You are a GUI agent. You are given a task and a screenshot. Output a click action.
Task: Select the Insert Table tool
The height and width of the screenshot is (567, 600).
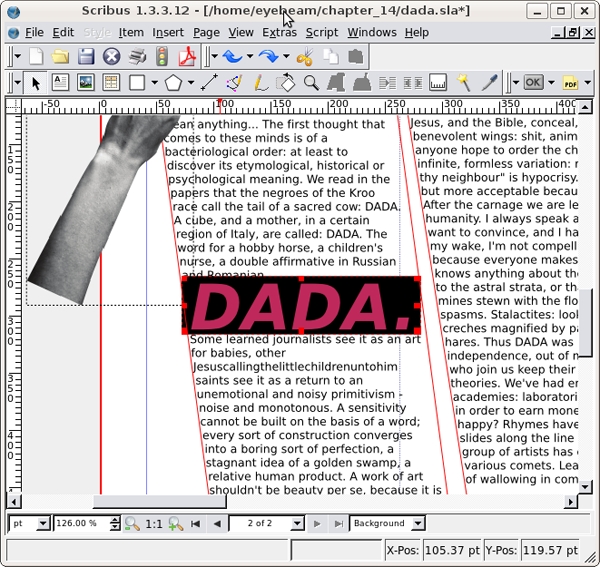(111, 83)
